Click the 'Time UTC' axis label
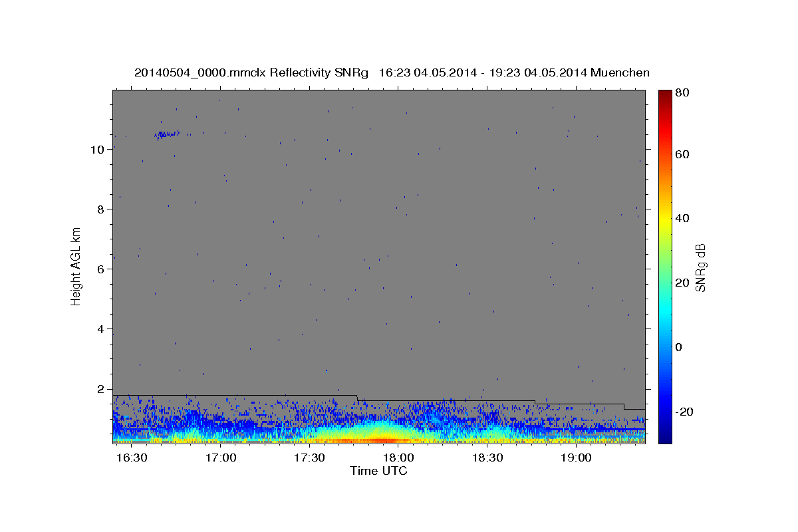Image resolution: width=798 pixels, height=532 pixels. click(378, 471)
